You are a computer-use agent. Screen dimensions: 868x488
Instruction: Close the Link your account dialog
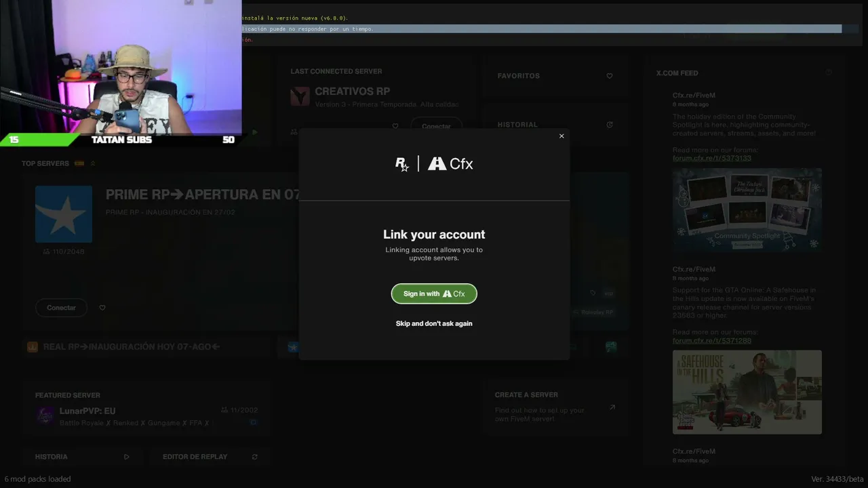(x=561, y=136)
